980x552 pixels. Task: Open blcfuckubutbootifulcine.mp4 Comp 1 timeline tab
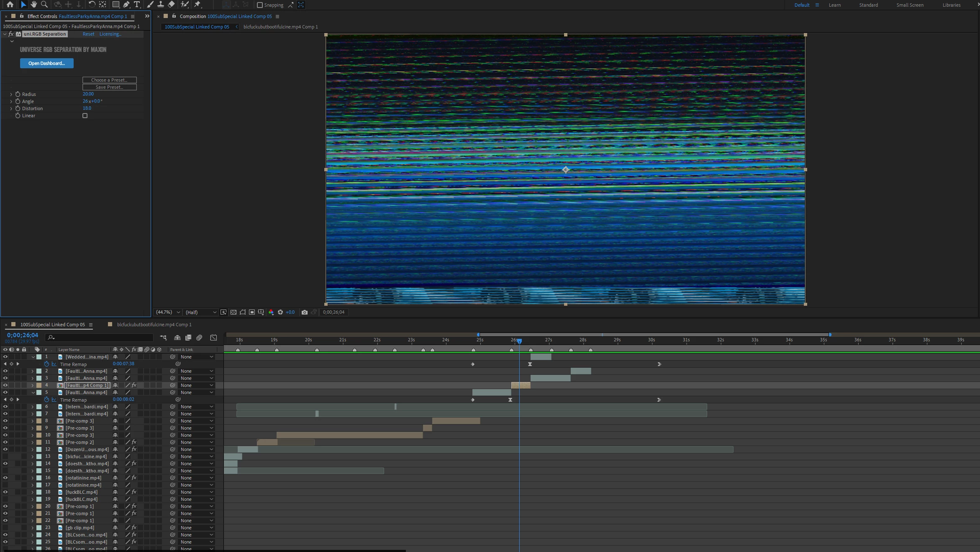[154, 325]
